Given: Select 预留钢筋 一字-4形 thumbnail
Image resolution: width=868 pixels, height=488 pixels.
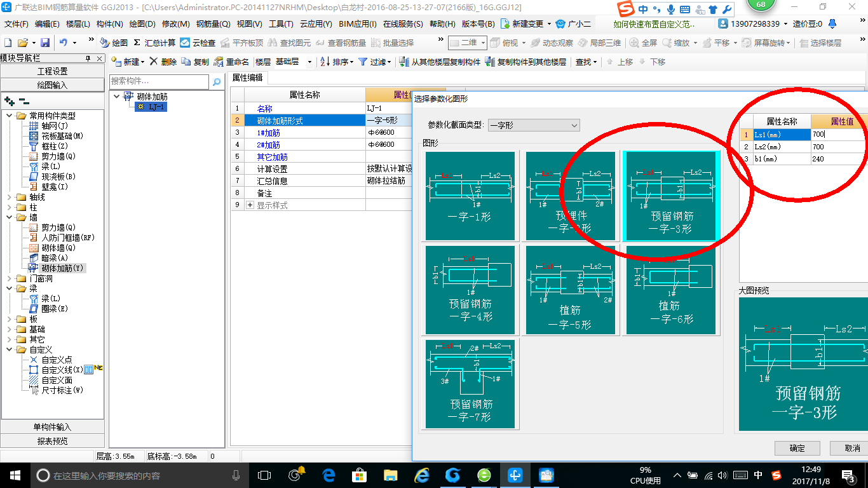Looking at the screenshot, I should point(470,289).
